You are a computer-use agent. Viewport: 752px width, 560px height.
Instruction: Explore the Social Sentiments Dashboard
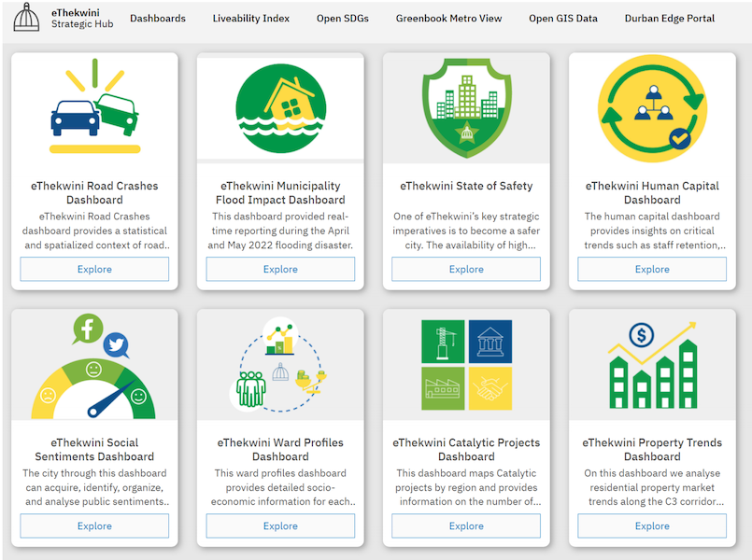click(94, 526)
